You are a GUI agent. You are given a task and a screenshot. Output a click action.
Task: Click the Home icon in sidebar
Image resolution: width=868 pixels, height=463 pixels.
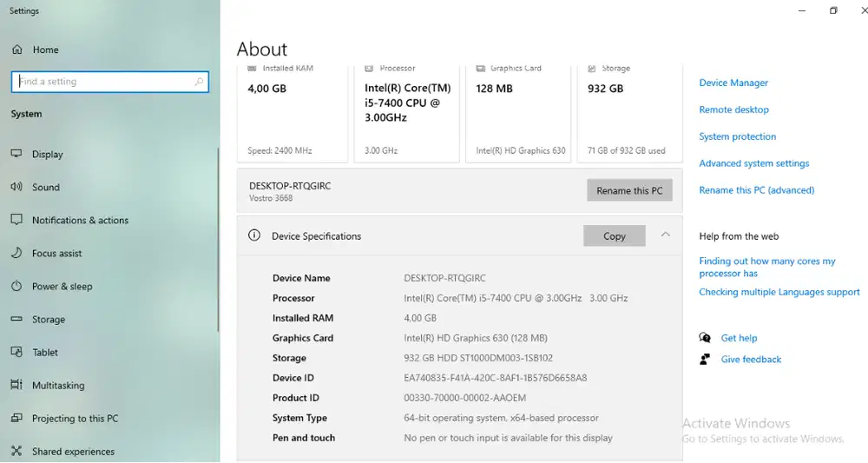pos(16,50)
